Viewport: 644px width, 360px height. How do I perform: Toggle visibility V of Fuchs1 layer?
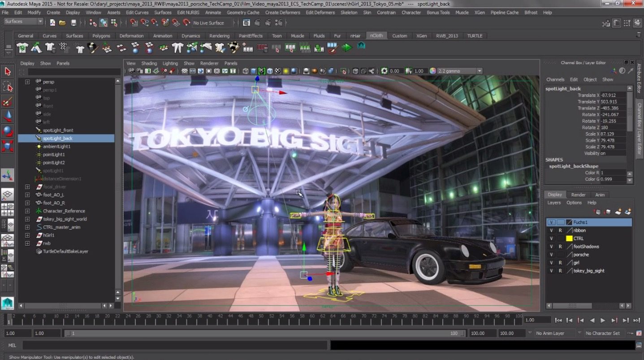[551, 222]
